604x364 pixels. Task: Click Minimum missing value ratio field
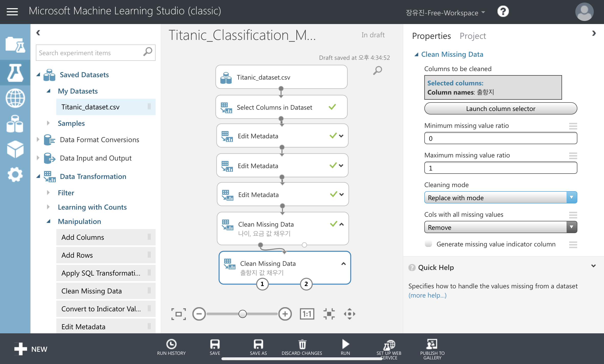pos(501,138)
